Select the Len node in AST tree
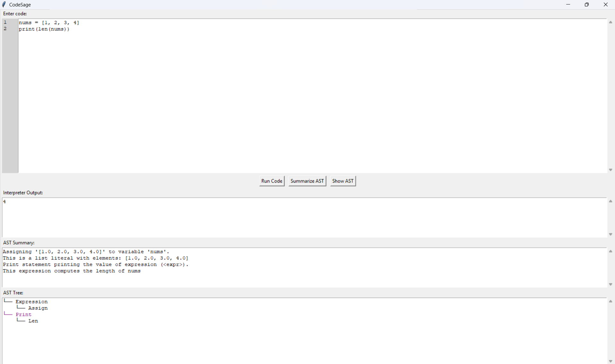 tap(33, 321)
